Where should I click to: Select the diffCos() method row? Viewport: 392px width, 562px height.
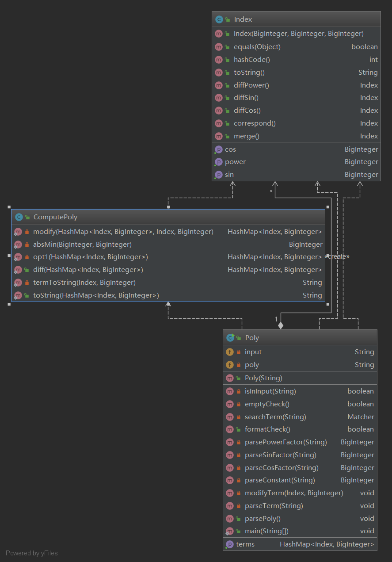click(x=296, y=111)
